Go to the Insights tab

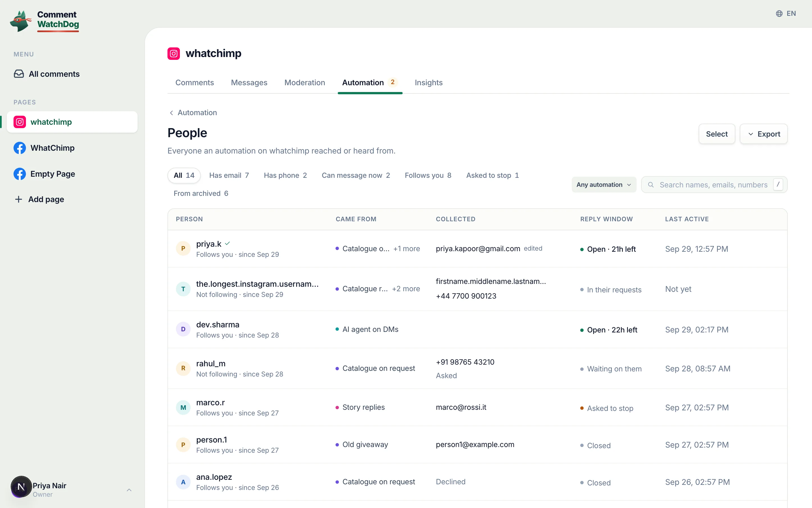[x=429, y=83]
